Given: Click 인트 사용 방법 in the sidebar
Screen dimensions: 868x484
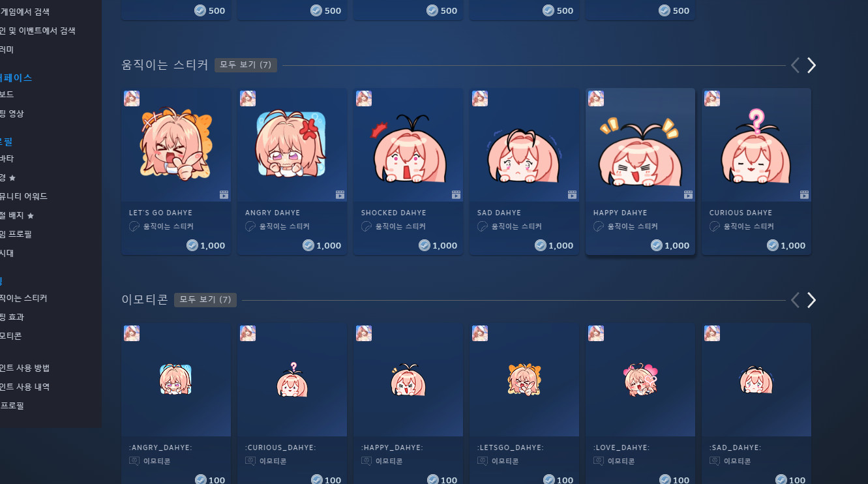Looking at the screenshot, I should click(25, 368).
